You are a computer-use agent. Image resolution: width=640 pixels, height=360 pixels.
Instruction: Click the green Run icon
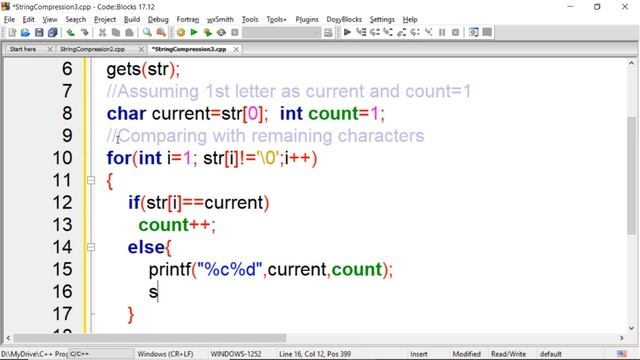(x=194, y=32)
